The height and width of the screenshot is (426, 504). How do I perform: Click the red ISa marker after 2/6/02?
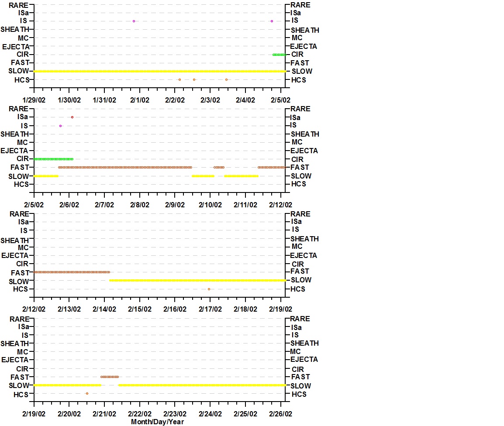pos(72,117)
